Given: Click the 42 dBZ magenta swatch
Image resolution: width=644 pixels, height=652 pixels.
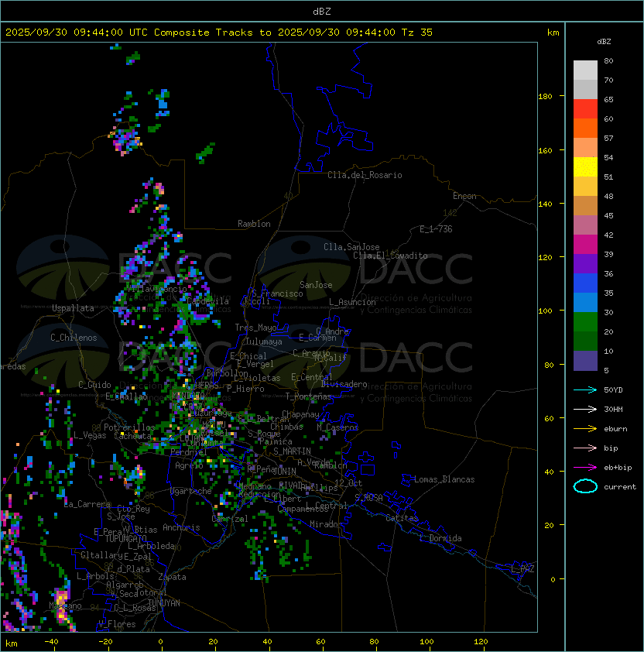Looking at the screenshot, I should [585, 244].
